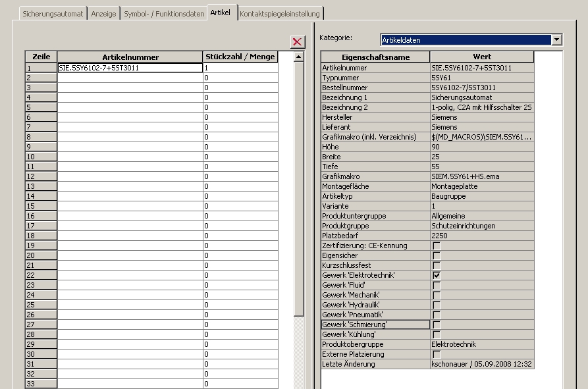
Task: Click Artikelnummer field in row 1
Action: click(x=130, y=68)
